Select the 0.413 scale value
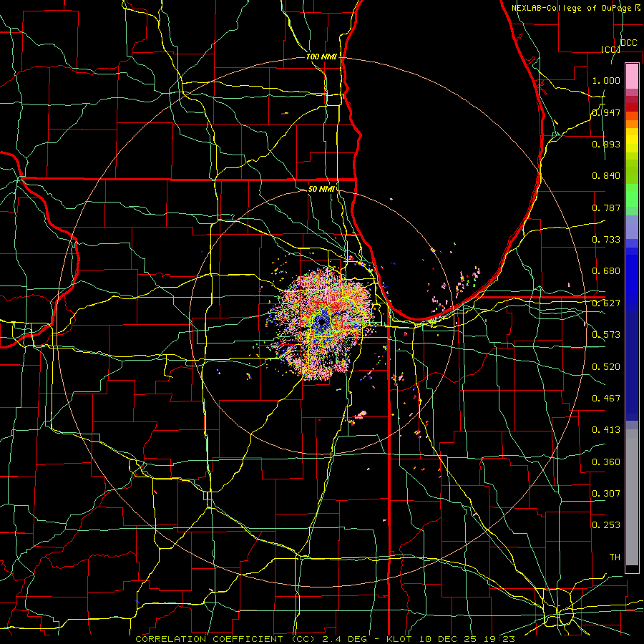644x644 pixels. pos(606,430)
